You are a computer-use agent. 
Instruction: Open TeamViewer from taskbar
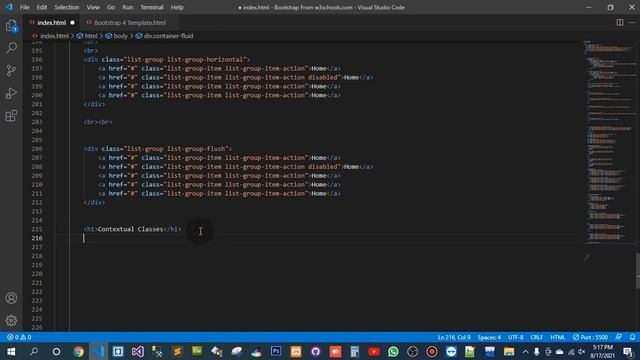[x=451, y=351]
